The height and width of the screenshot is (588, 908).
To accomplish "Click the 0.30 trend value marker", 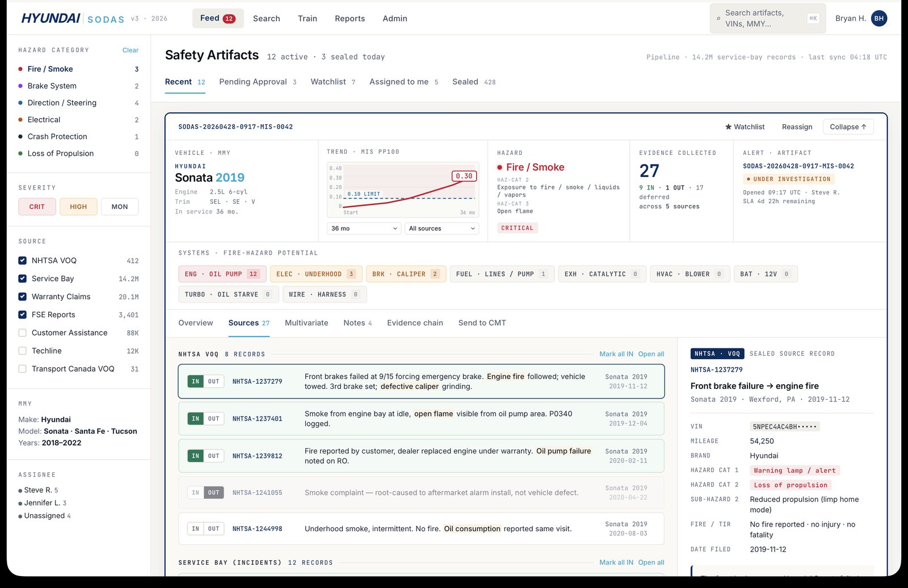I will coord(464,176).
